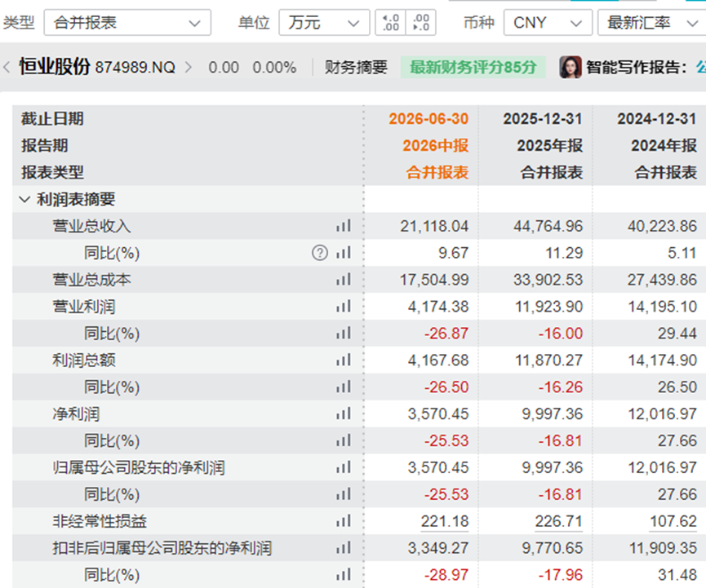The image size is (706, 588).
Task: Open chart icon for 归属母公司股东的净利润 同比(%) row
Action: [x=343, y=494]
